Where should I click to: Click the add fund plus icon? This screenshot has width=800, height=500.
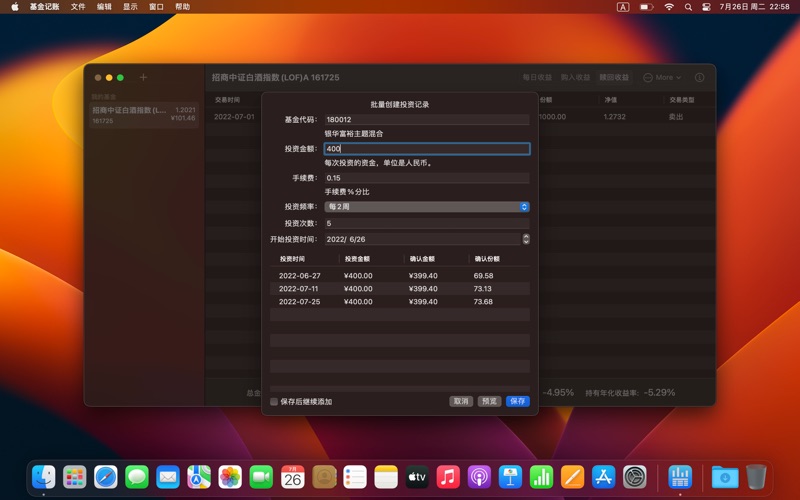point(143,77)
